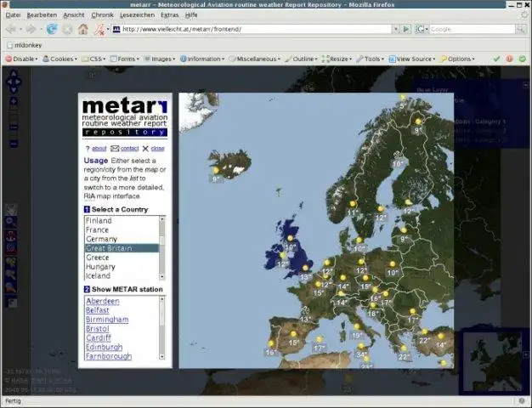Screen dimensions: 532x408
Task: Open the Information dropdown menu
Action: (202, 59)
